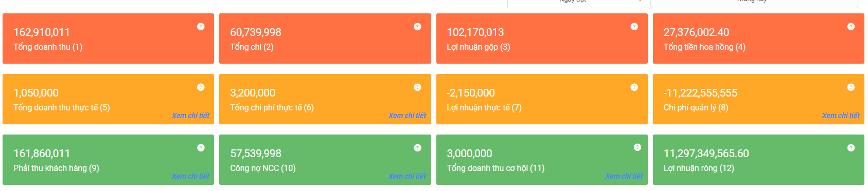The width and height of the screenshot is (868, 191).
Task: Open Xem chi tiết for Phải thu khách hàng
Action: (x=190, y=176)
